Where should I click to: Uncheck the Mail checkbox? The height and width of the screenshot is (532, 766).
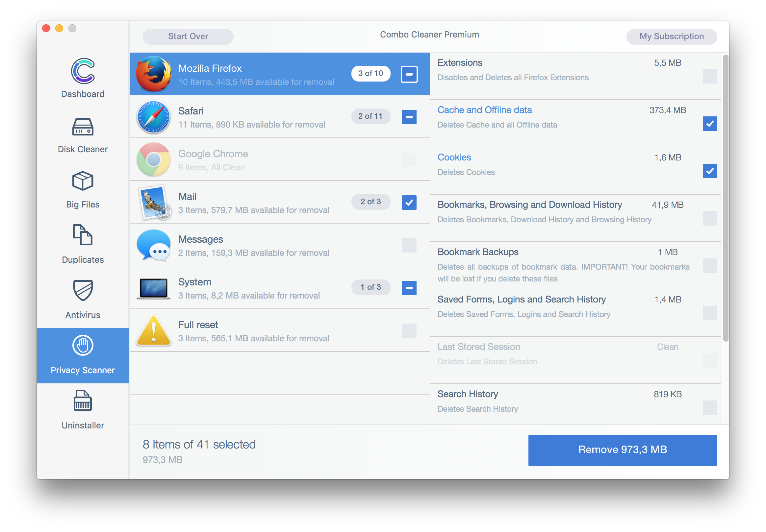click(409, 202)
